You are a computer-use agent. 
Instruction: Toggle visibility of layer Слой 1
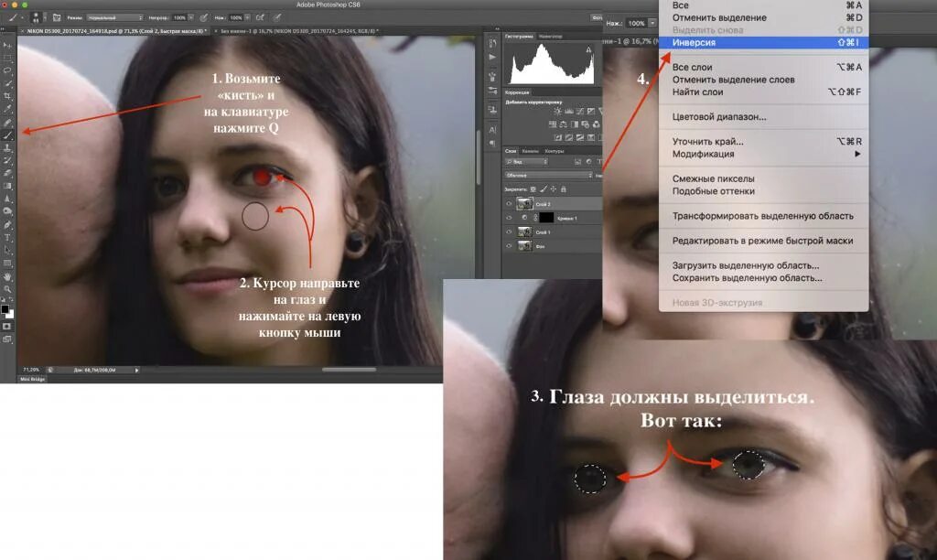[509, 232]
